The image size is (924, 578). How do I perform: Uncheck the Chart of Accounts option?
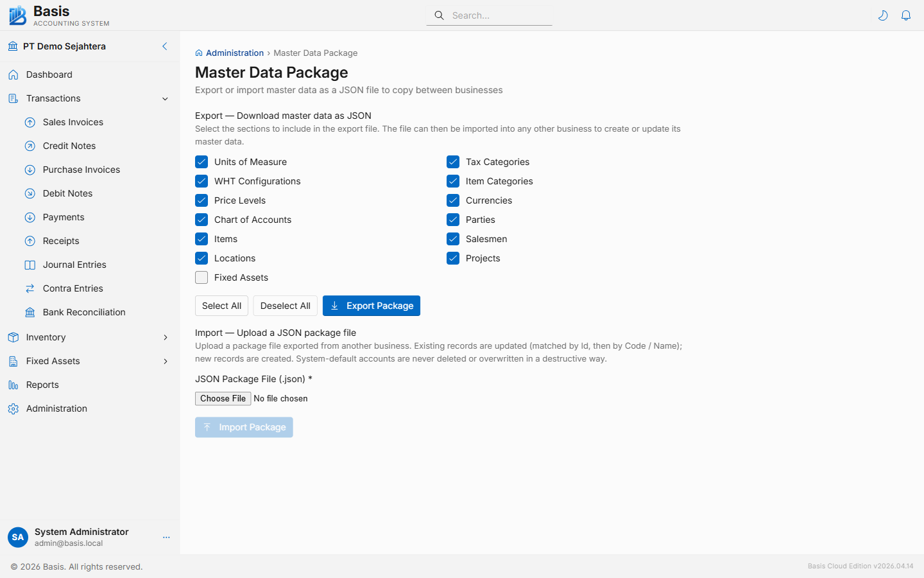201,220
